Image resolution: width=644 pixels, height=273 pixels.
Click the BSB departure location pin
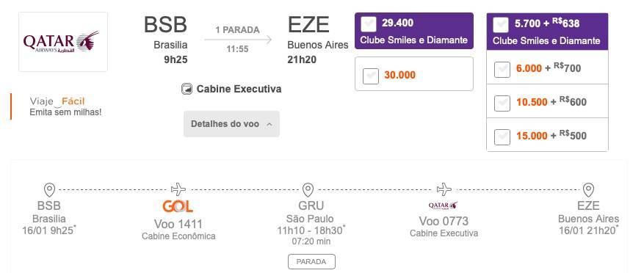tap(49, 190)
